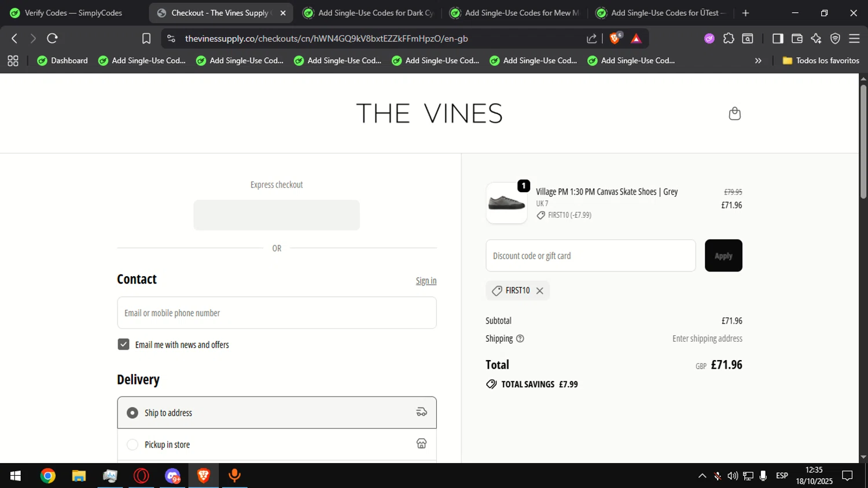This screenshot has width=868, height=488.
Task: Select the Pickup in store option
Action: [x=277, y=445]
